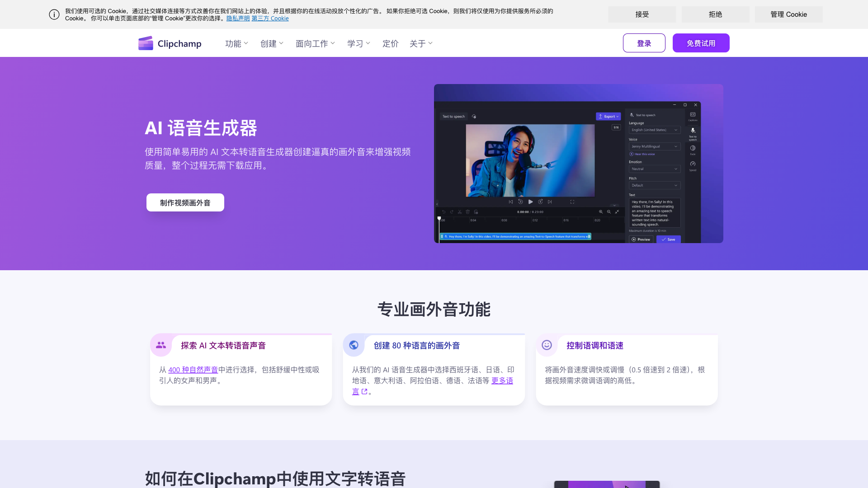The width and height of the screenshot is (868, 488).
Task: Click the Export button in the editor preview
Action: (x=609, y=117)
